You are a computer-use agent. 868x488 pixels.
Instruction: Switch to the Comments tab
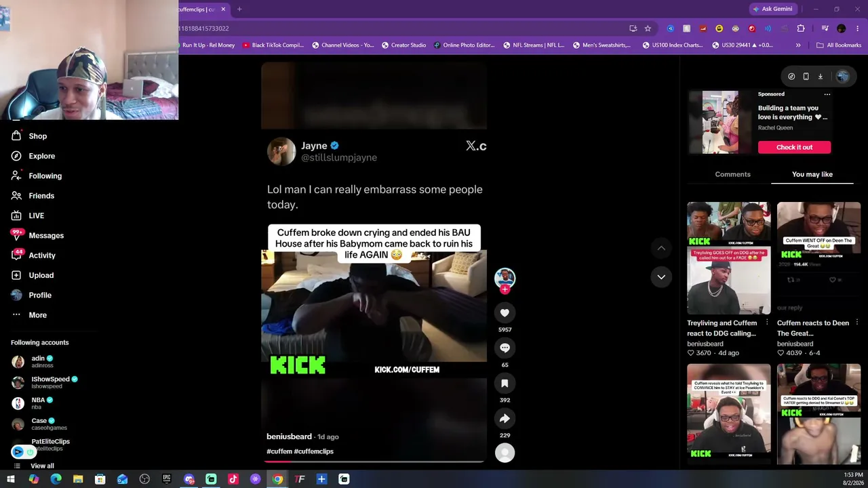click(x=732, y=174)
